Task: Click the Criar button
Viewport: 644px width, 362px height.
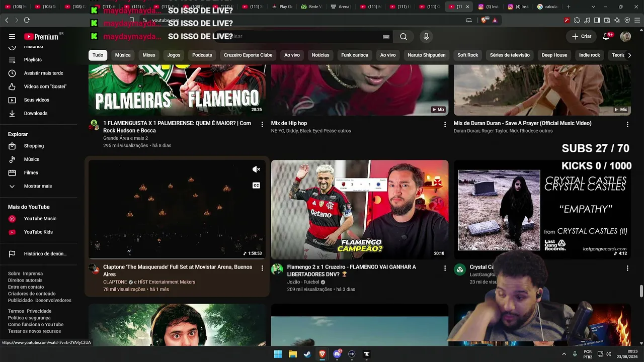Action: point(581,37)
